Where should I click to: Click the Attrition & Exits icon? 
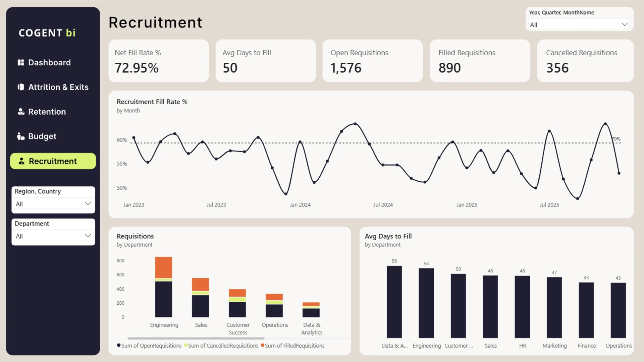tap(21, 87)
